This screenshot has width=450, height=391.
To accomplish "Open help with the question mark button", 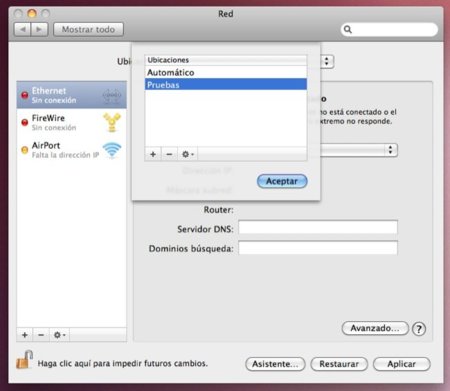I will click(419, 329).
